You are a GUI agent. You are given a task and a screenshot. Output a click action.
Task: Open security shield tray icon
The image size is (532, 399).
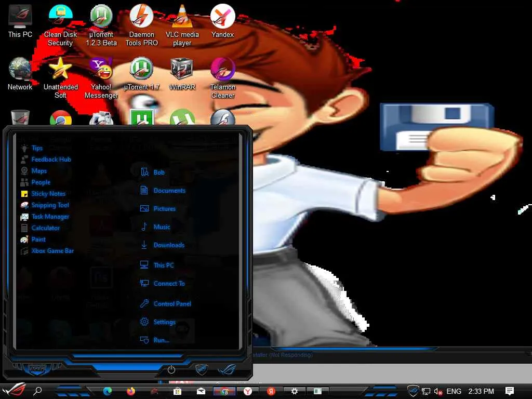[x=413, y=391]
